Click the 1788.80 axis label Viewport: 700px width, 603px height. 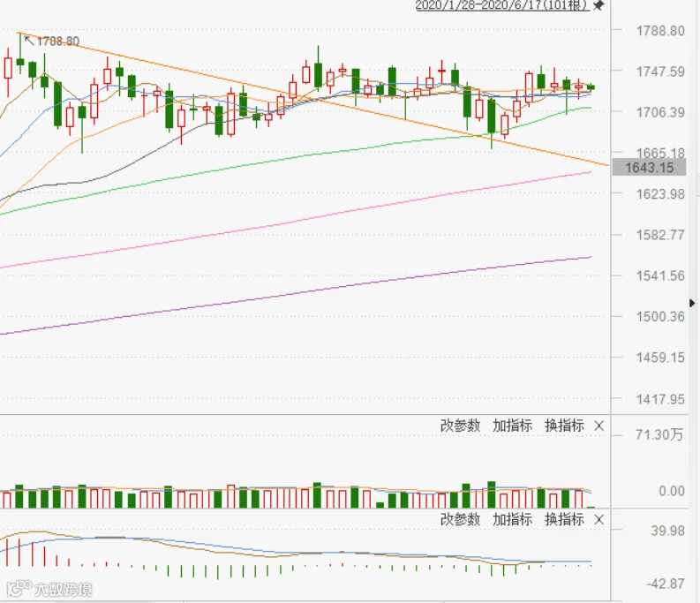[660, 31]
